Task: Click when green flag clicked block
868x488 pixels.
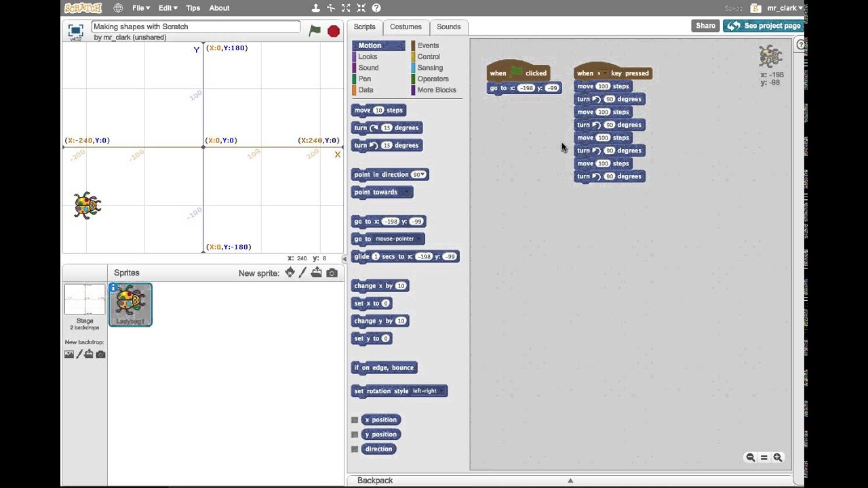Action: pos(518,72)
